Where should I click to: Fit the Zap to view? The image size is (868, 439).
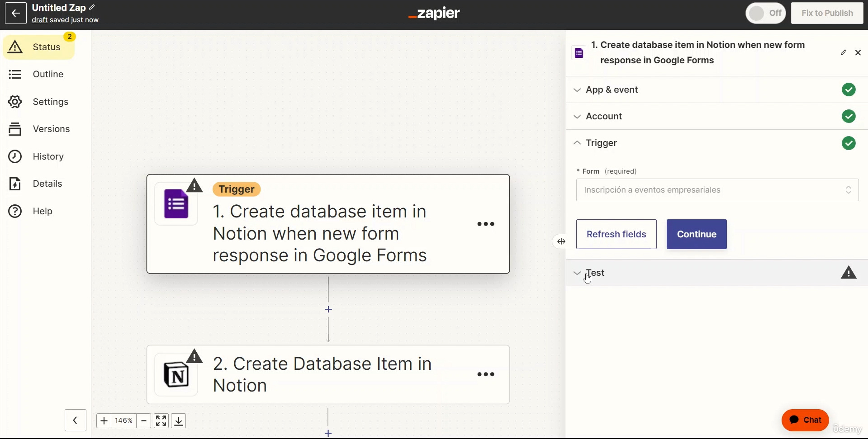coord(161,420)
